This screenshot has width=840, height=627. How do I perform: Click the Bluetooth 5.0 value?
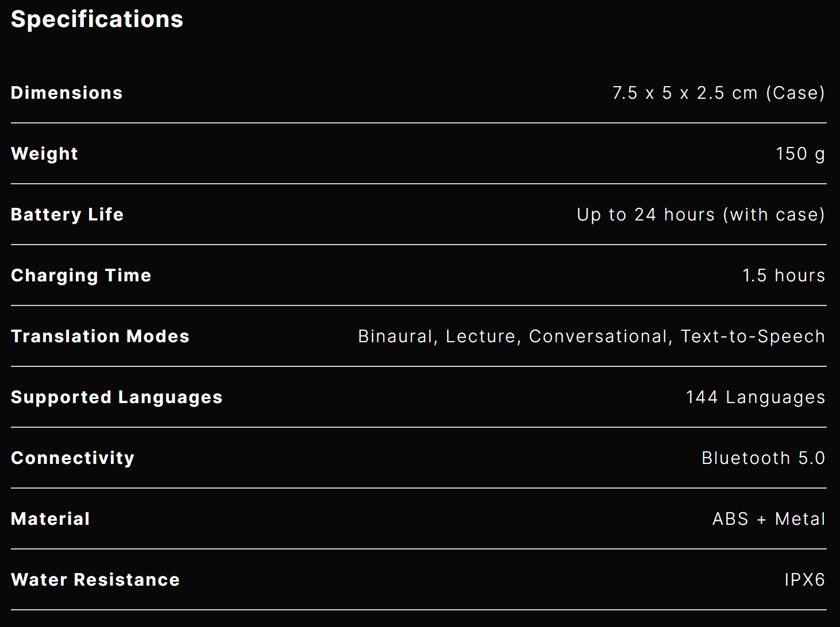(763, 458)
